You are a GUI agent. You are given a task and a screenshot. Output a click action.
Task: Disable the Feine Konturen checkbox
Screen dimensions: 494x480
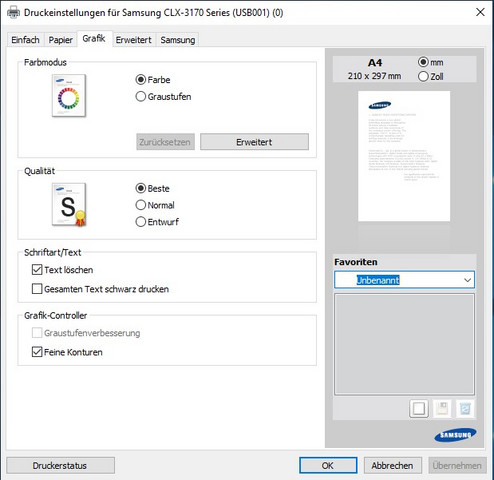(37, 352)
